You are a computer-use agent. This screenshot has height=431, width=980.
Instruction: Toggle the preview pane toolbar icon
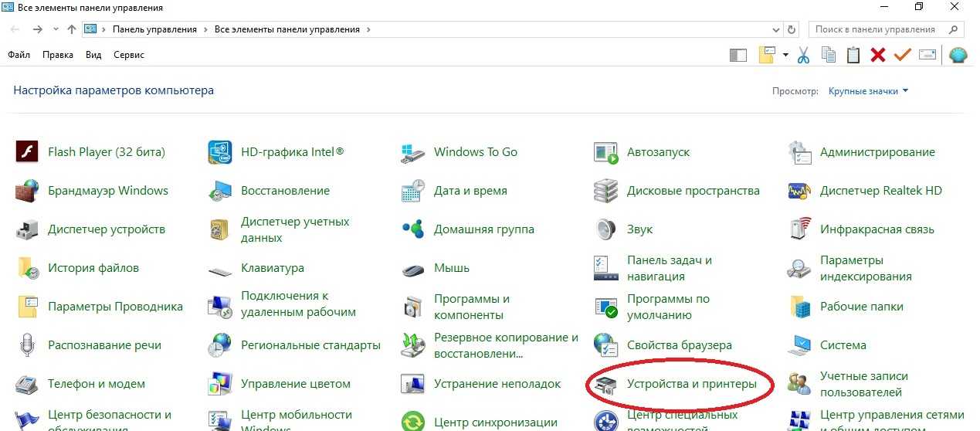point(738,55)
